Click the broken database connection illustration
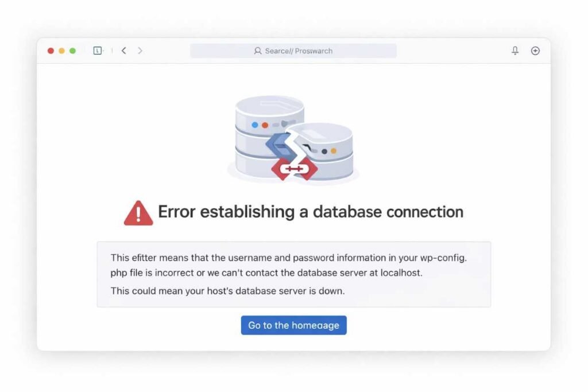588x392 pixels. [x=294, y=138]
